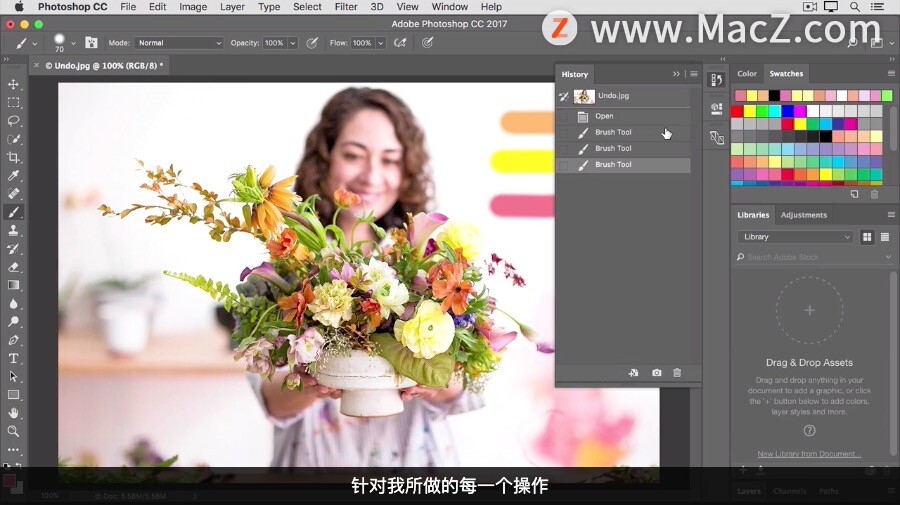This screenshot has width=900, height=505.
Task: Create new document from current state
Action: click(634, 372)
